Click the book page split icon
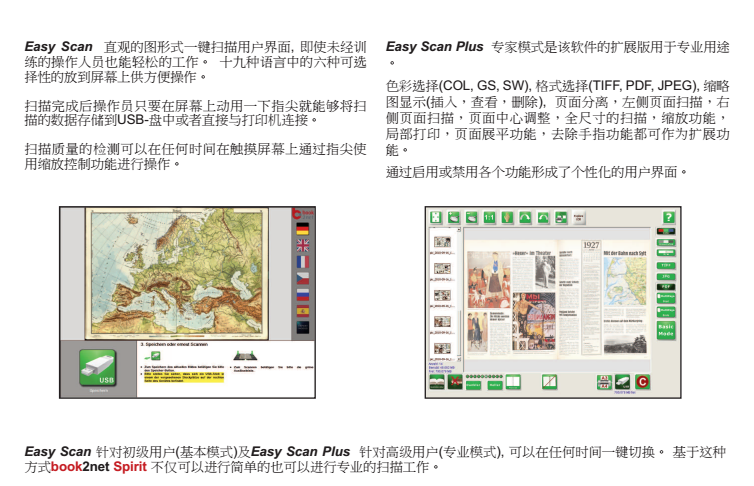This screenshot has width=754, height=486. click(x=514, y=381)
